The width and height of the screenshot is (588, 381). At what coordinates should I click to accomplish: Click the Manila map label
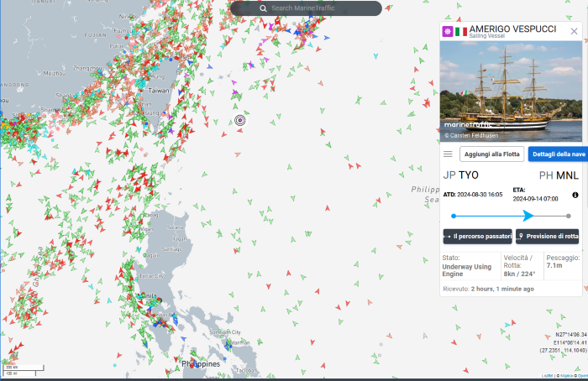(x=150, y=296)
